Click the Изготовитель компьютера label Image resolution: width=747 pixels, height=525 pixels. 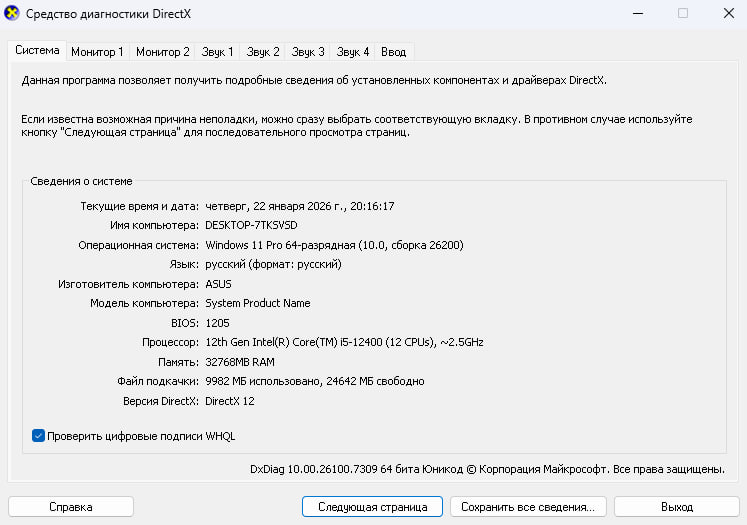click(129, 284)
